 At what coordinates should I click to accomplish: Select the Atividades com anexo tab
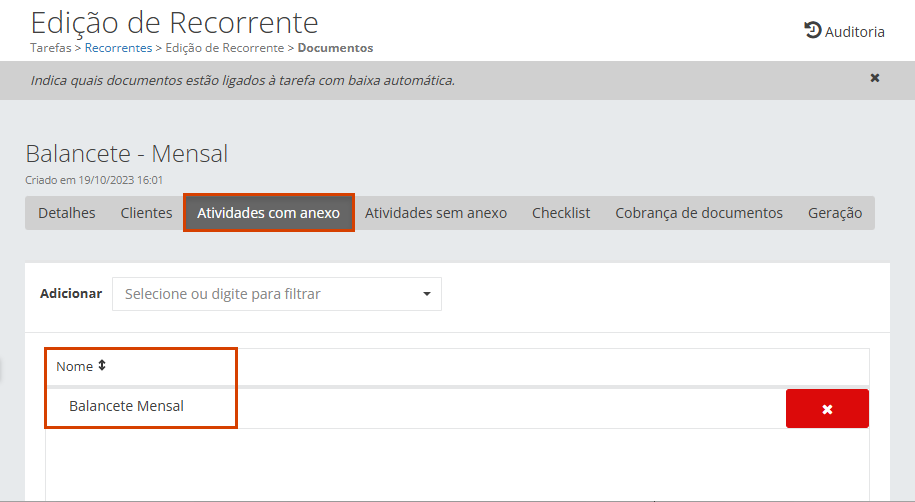269,213
